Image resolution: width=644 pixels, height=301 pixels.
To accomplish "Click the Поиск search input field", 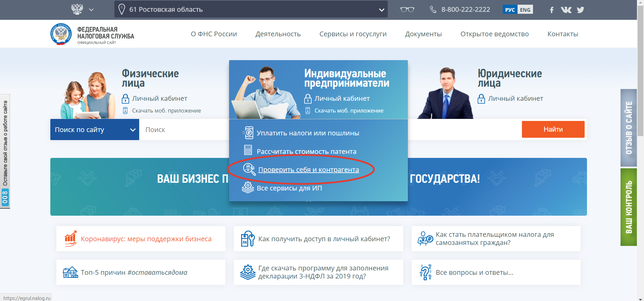I will pyautogui.click(x=184, y=130).
